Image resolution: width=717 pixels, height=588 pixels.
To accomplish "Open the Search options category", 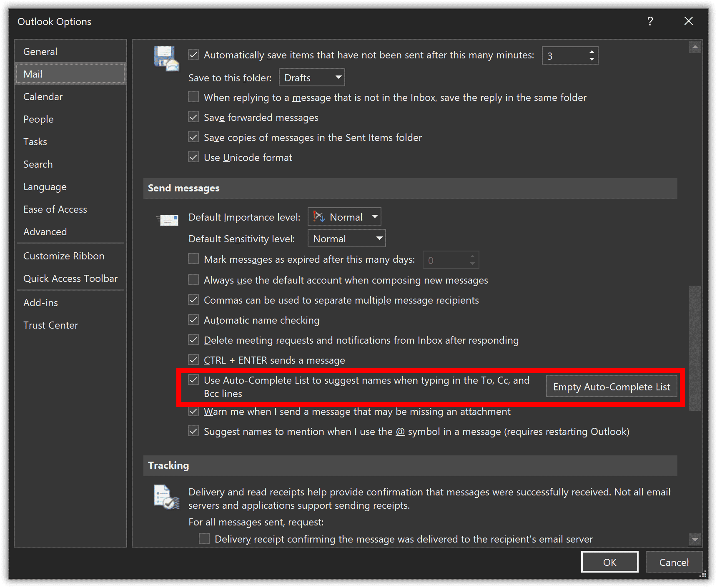I will click(x=70, y=164).
